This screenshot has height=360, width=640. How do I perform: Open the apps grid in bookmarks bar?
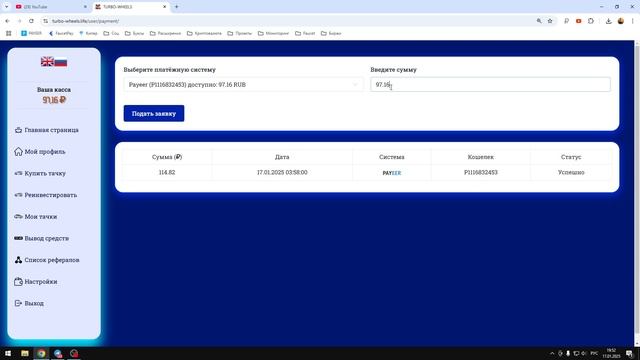[x=9, y=33]
